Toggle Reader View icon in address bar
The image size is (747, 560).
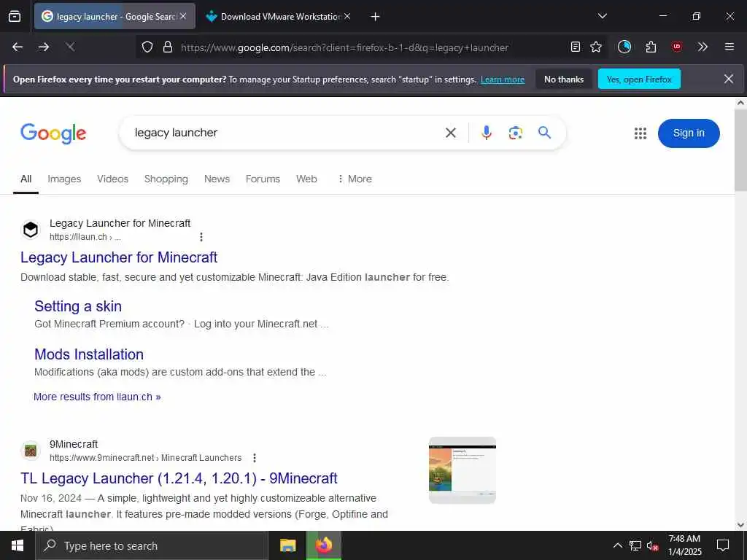(576, 47)
